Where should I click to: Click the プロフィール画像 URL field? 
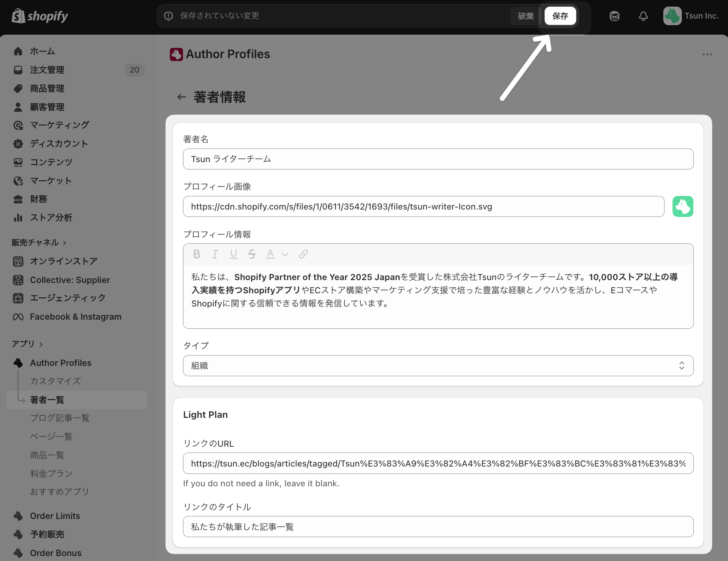point(423,206)
